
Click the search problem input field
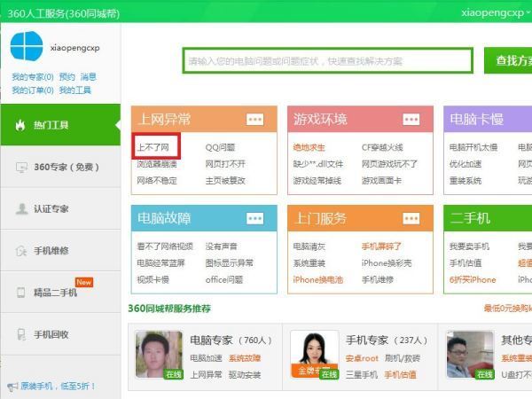327,60
